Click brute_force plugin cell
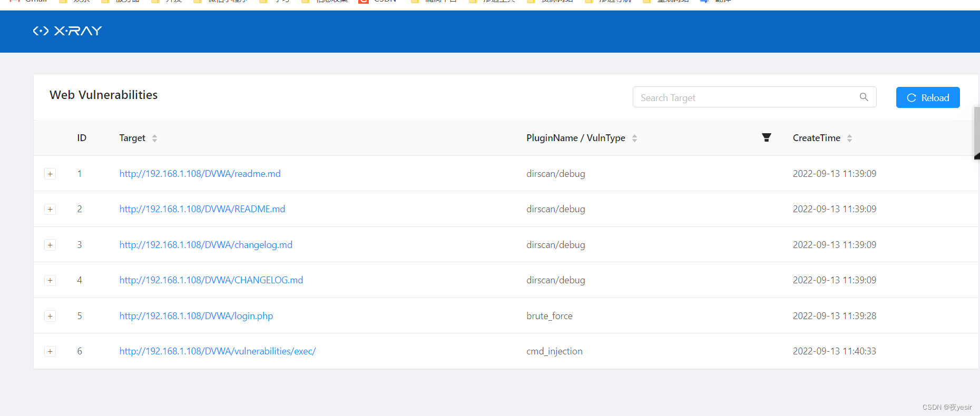The width and height of the screenshot is (980, 416). coord(550,316)
